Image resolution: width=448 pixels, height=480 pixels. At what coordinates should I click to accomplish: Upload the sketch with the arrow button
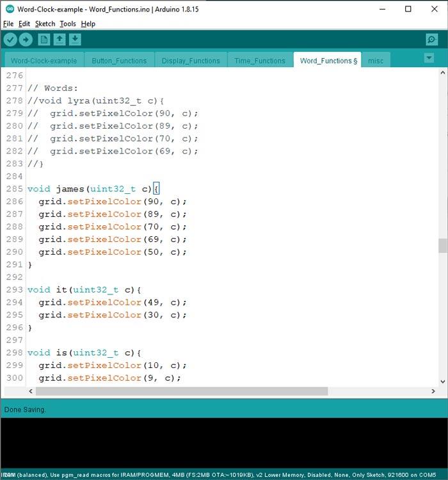tap(26, 40)
